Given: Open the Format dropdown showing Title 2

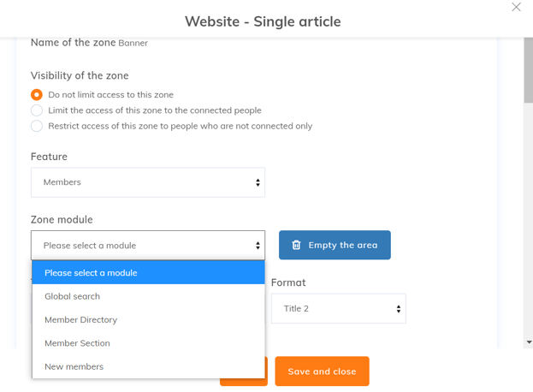Looking at the screenshot, I should pos(338,309).
